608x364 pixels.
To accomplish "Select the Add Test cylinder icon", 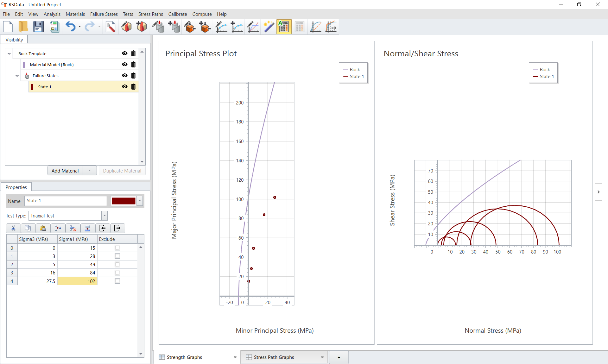I will click(x=174, y=27).
